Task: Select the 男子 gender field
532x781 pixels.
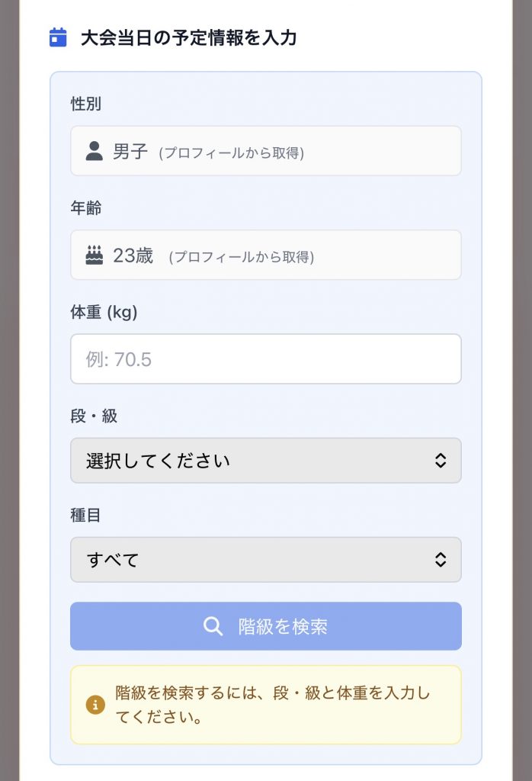Action: [x=265, y=151]
